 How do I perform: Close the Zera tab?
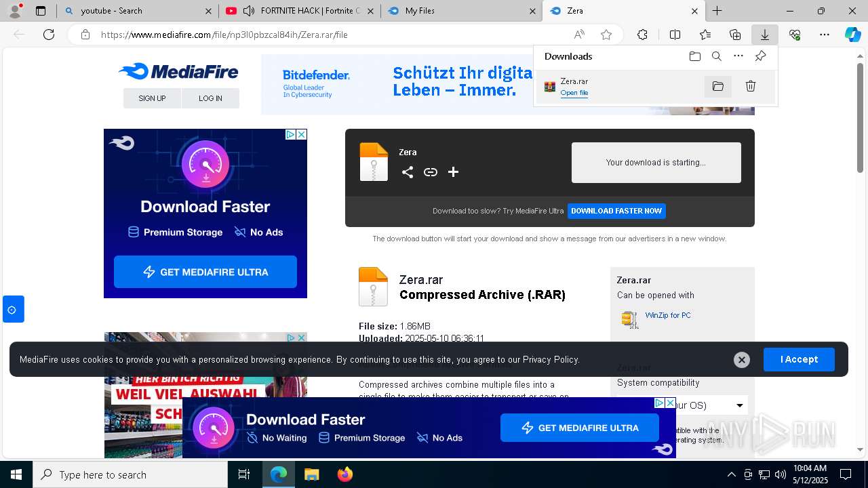694,11
